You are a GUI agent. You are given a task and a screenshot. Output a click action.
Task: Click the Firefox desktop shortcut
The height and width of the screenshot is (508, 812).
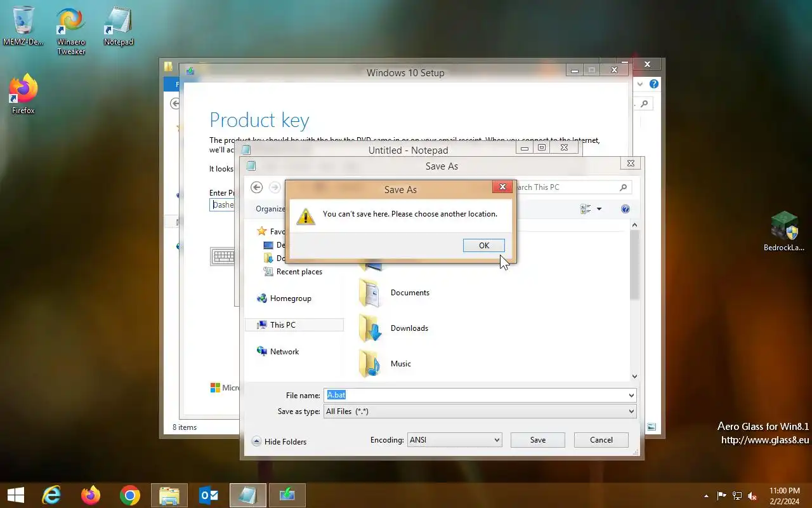tap(23, 95)
